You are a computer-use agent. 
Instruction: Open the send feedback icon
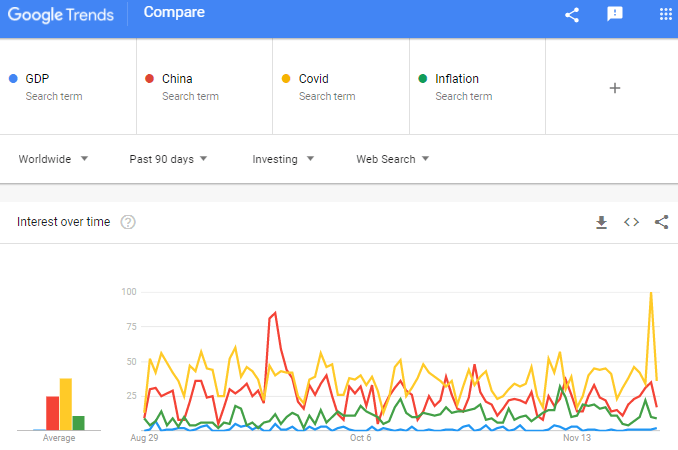click(614, 14)
